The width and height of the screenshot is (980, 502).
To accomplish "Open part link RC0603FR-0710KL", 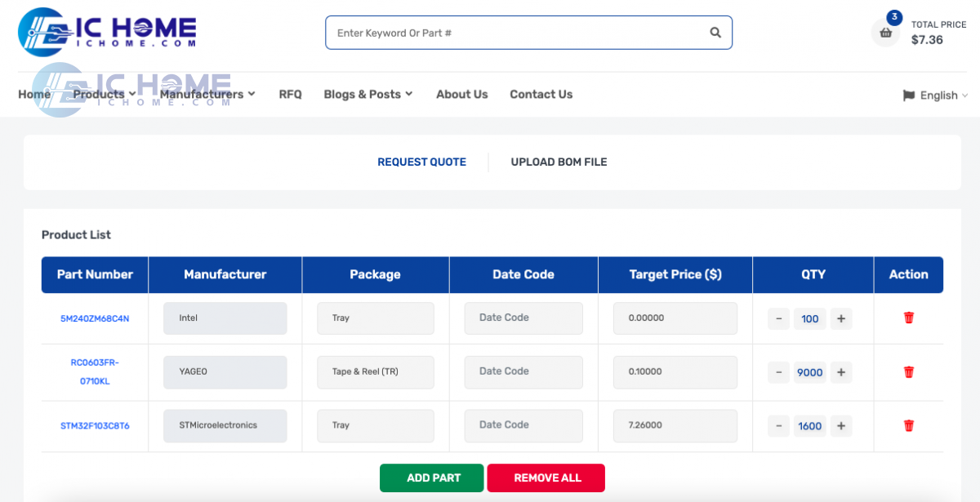I will tap(95, 371).
